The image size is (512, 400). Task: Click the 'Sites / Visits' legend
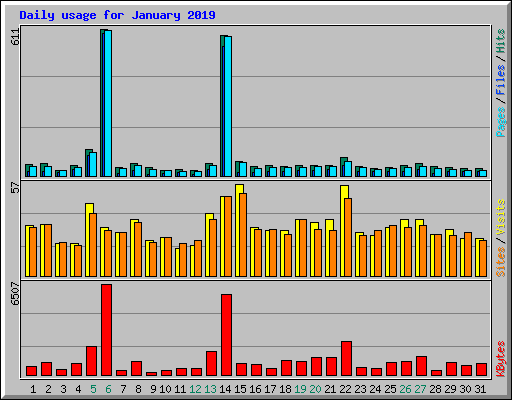[500, 238]
